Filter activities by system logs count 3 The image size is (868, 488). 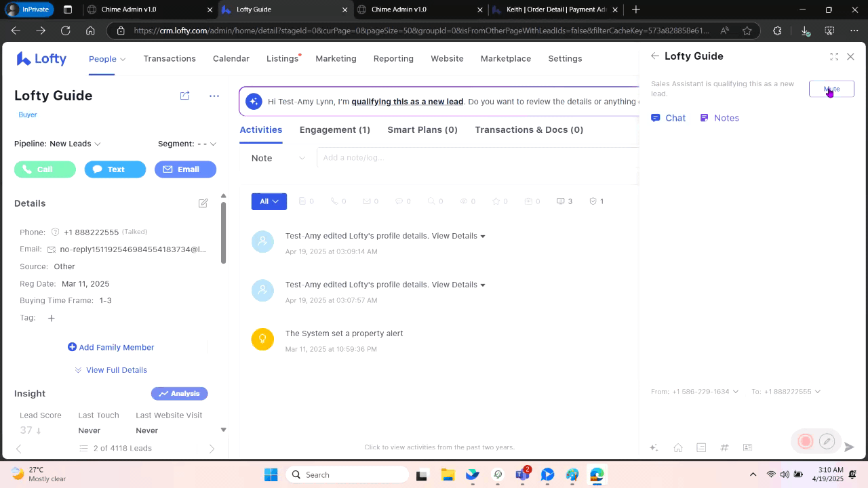[564, 201]
